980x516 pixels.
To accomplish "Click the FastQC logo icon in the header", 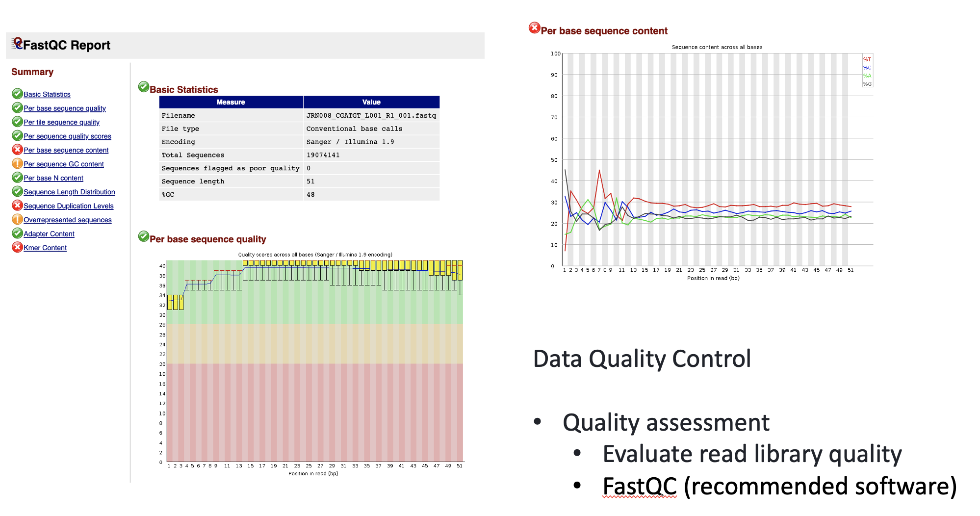I will [17, 44].
